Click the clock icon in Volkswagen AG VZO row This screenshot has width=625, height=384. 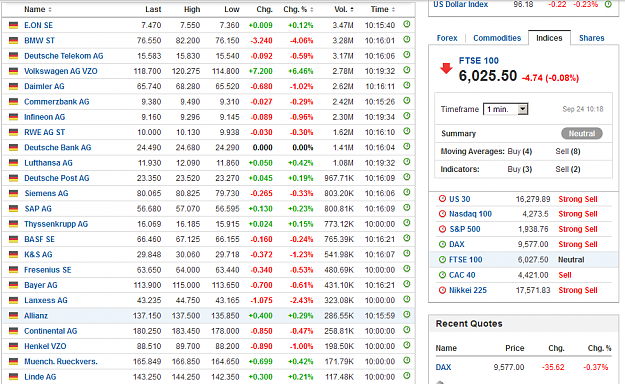(407, 70)
